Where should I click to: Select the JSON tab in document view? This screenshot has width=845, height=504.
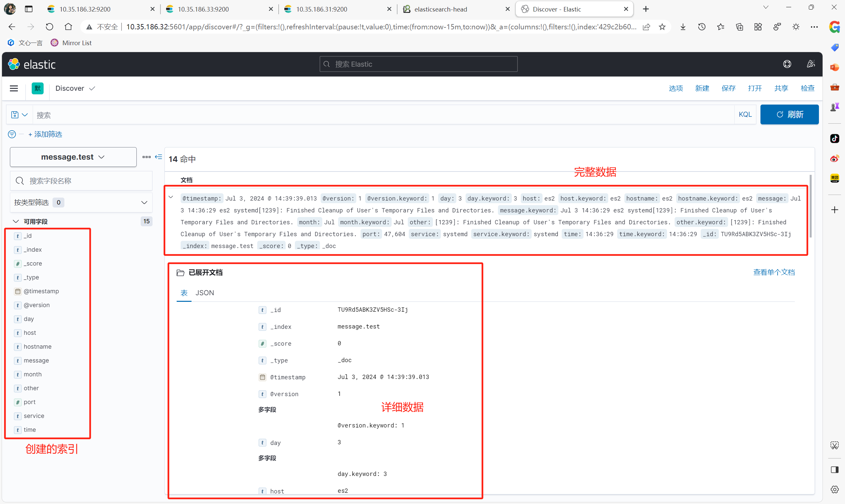pos(204,293)
